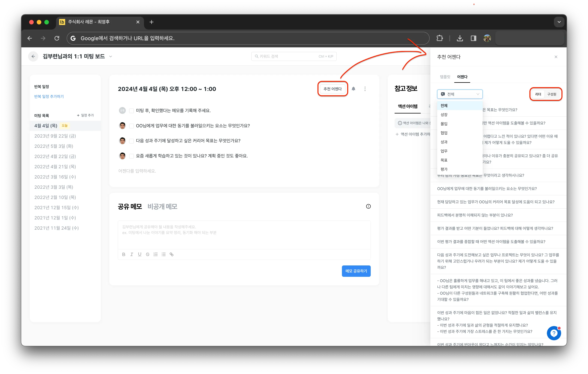Image resolution: width=588 pixels, height=374 pixels.
Task: Click the meeting notification bell icon
Action: pos(353,89)
